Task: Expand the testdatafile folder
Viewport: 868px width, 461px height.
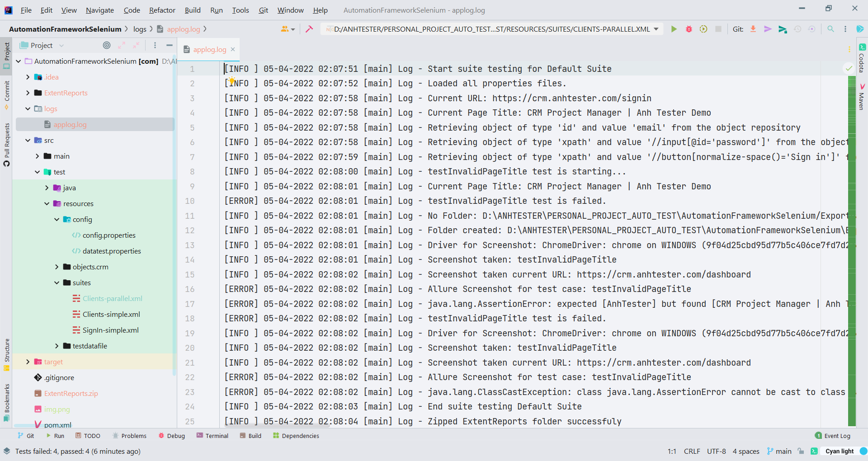Action: tap(57, 346)
